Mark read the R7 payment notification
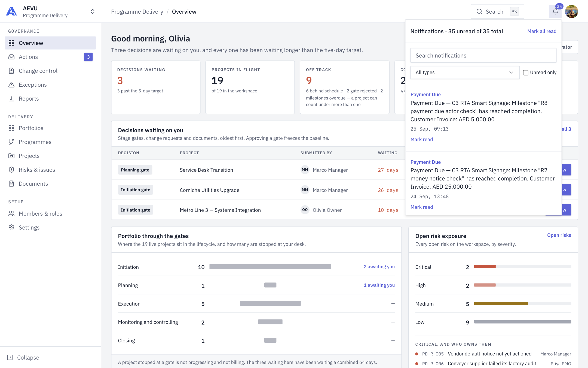 pyautogui.click(x=422, y=207)
